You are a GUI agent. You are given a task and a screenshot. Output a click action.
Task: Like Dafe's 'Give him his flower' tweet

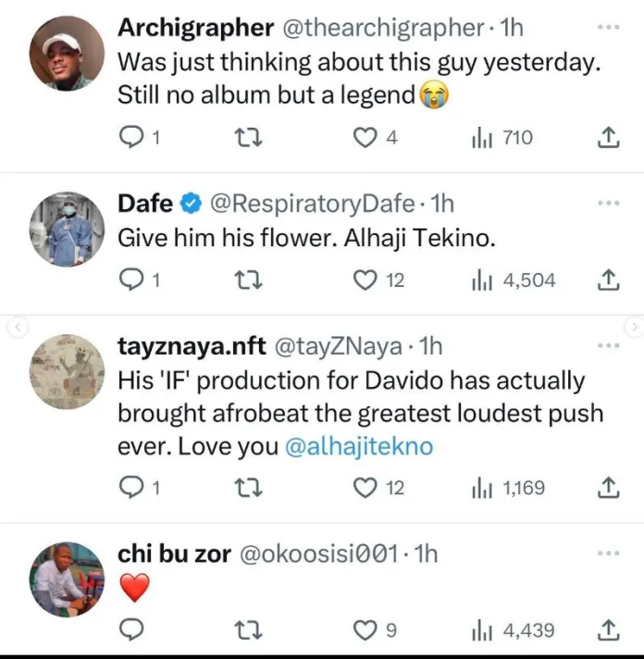[x=367, y=280]
